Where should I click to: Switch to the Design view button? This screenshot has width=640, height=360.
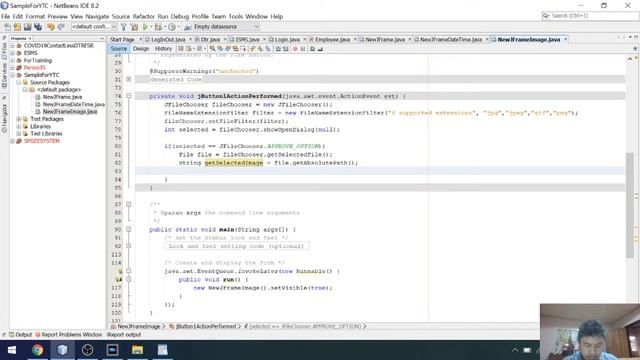tap(141, 49)
